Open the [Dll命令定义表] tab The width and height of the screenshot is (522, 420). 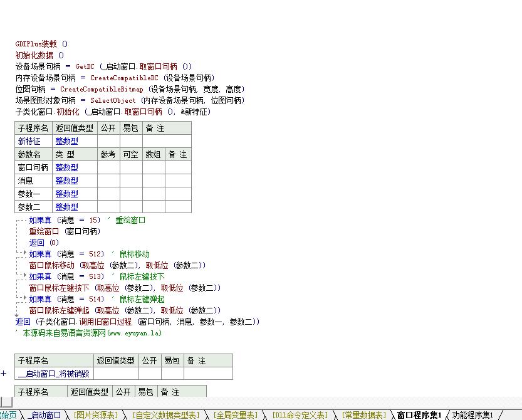[300, 415]
